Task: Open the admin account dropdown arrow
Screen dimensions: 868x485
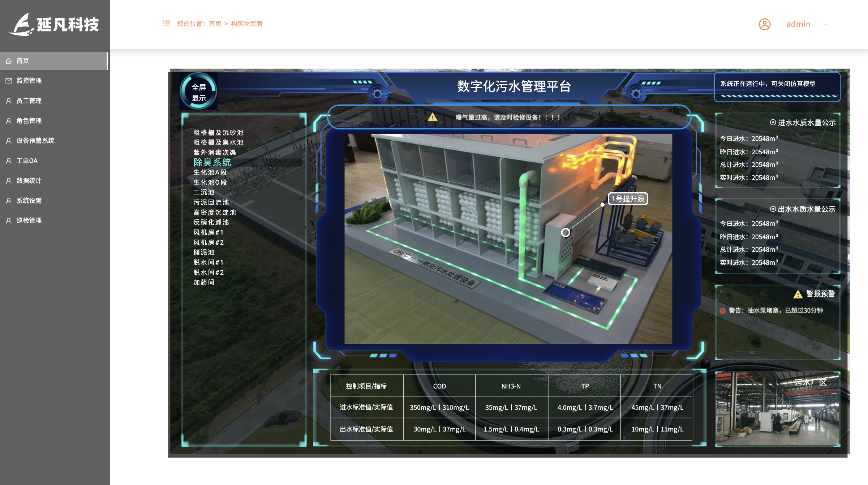Action: click(x=826, y=25)
